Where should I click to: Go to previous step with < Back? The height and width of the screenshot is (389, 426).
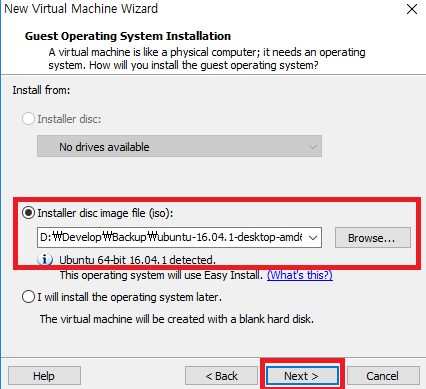pyautogui.click(x=221, y=376)
